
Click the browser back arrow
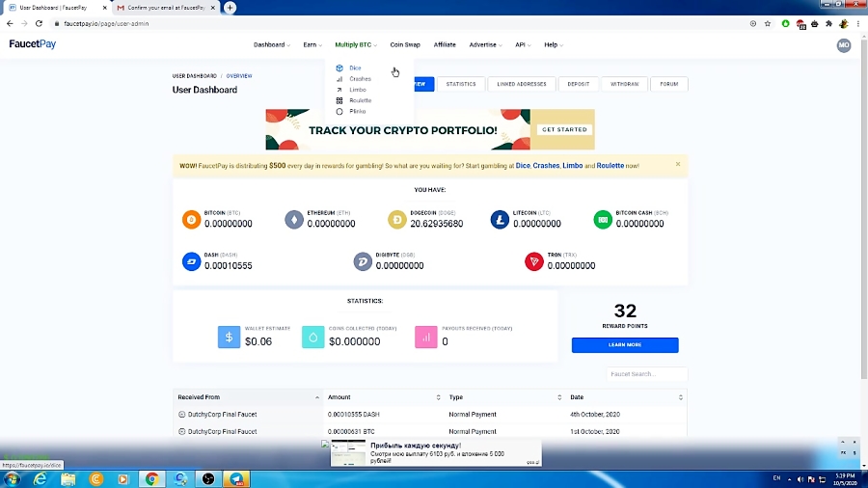[10, 24]
